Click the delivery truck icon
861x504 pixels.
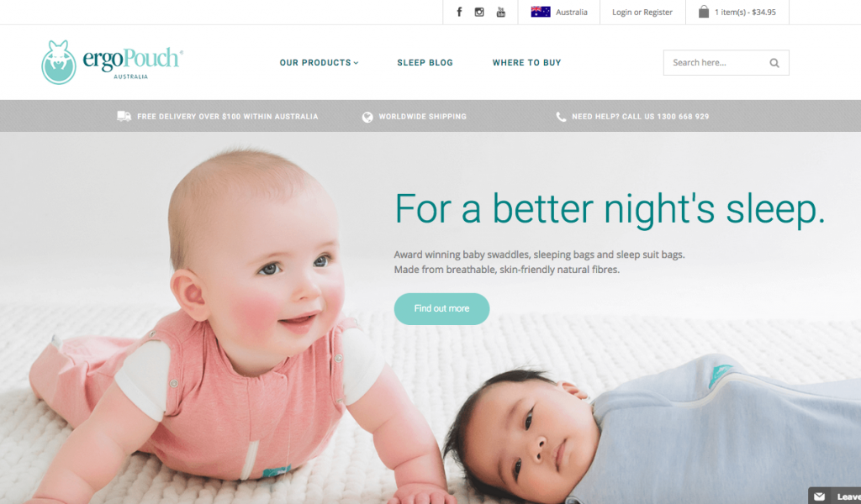point(124,116)
